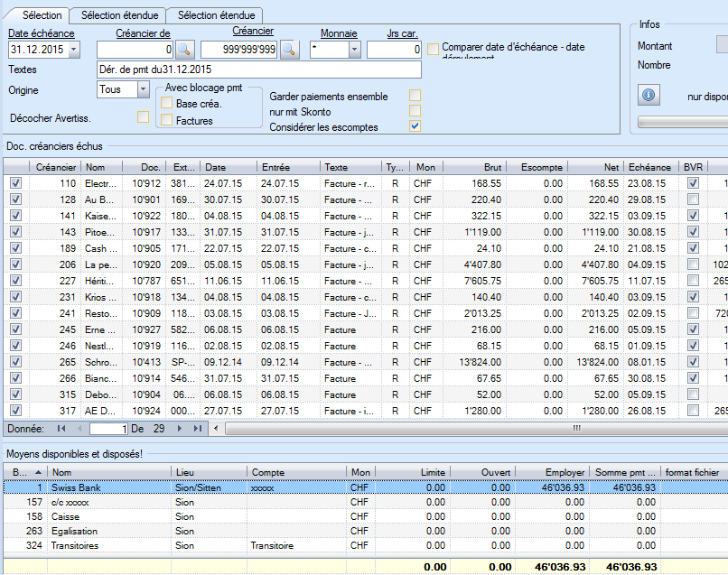
Task: Click the horizontal scrollbar of the creditors grid
Action: (x=470, y=429)
